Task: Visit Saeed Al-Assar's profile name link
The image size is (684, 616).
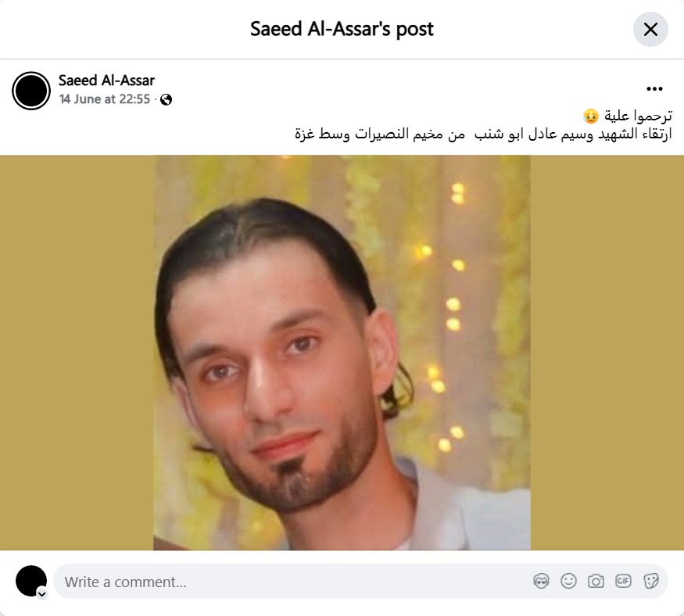Action: point(106,81)
